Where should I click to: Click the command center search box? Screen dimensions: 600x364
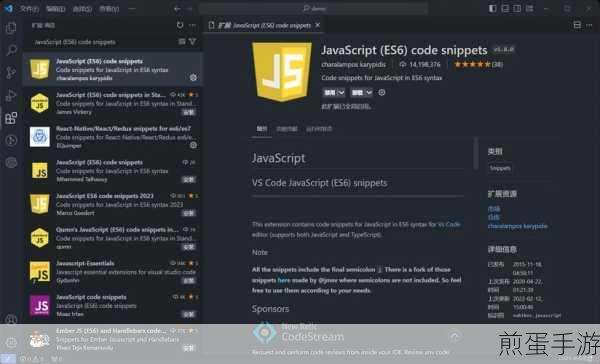coord(313,8)
